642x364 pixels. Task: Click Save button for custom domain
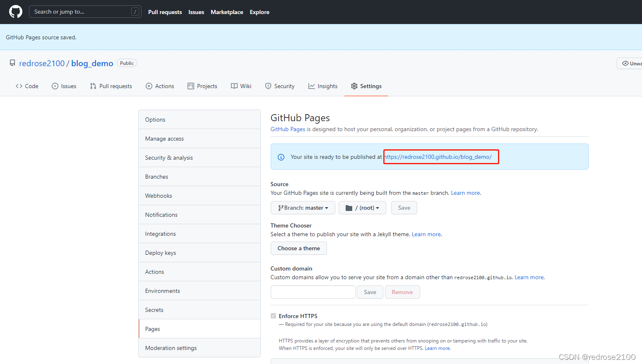click(370, 292)
